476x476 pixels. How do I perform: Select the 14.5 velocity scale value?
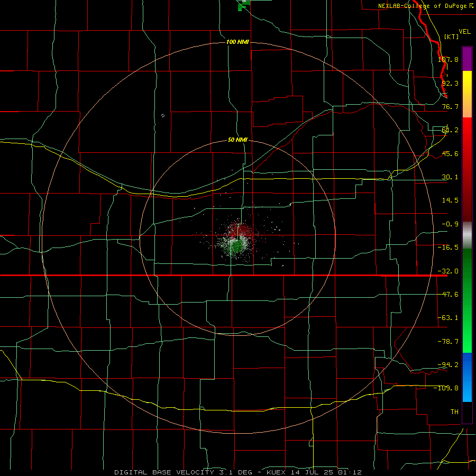450,200
